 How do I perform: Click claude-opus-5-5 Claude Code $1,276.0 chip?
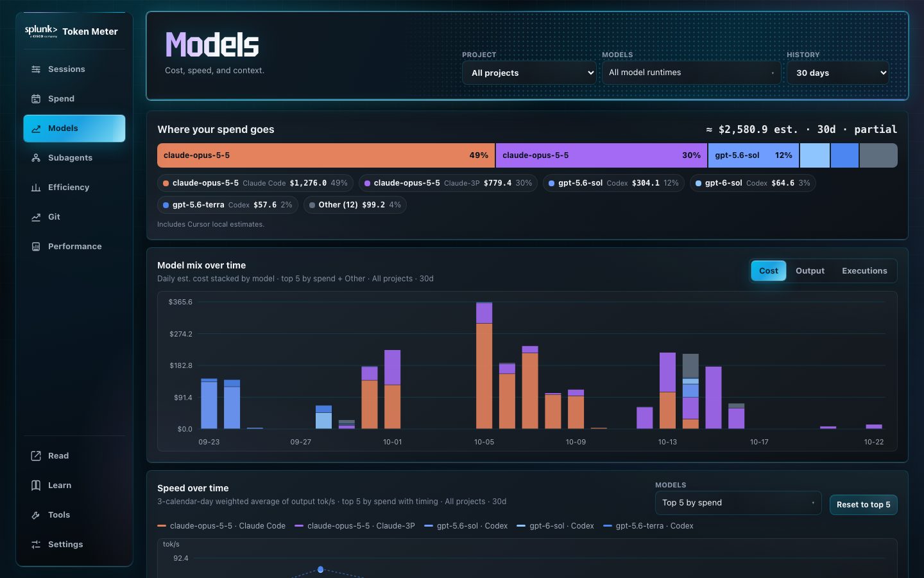point(255,183)
